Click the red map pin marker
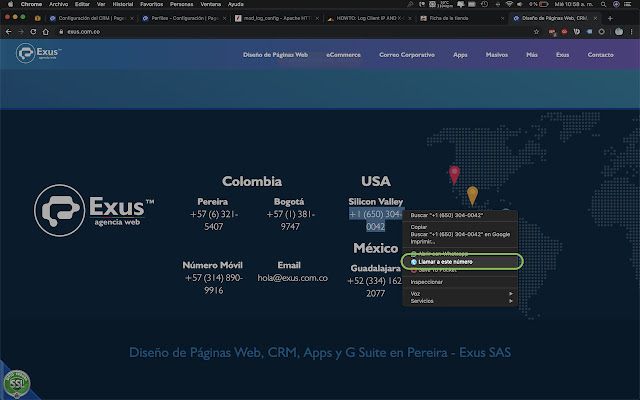 [454, 175]
